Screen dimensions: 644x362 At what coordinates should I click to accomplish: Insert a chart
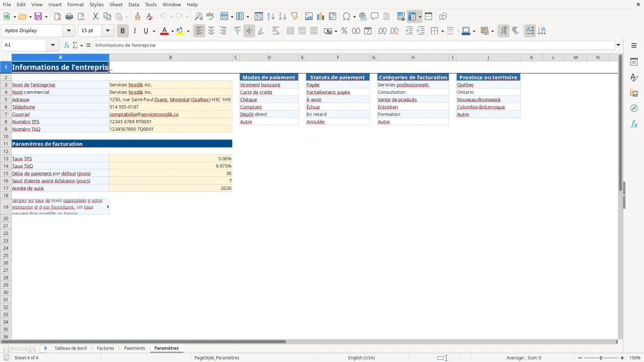[x=321, y=17]
